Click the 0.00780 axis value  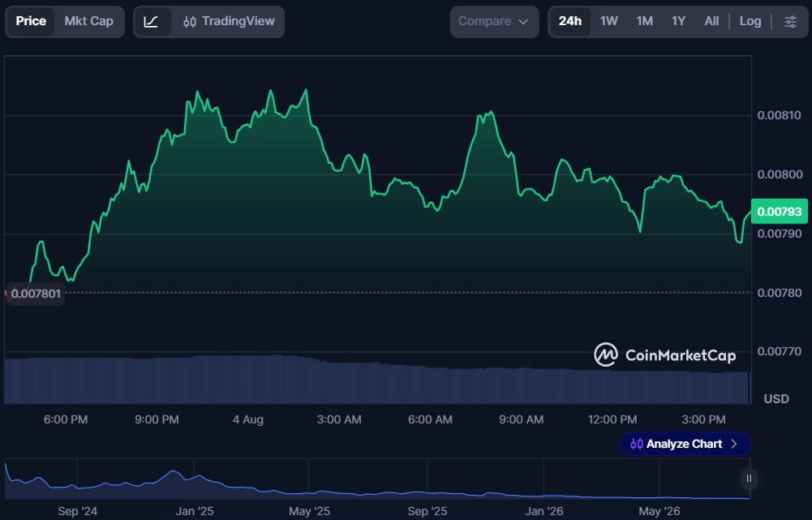(779, 293)
